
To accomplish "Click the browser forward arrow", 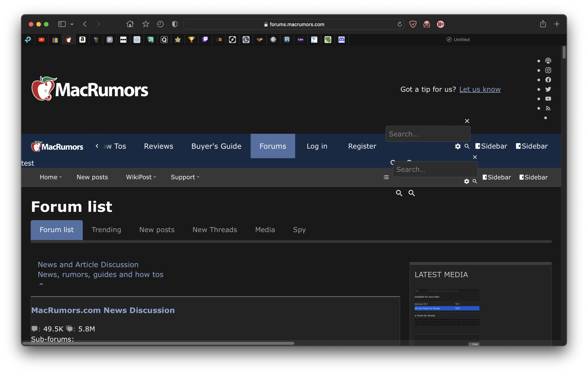I will (x=98, y=24).
